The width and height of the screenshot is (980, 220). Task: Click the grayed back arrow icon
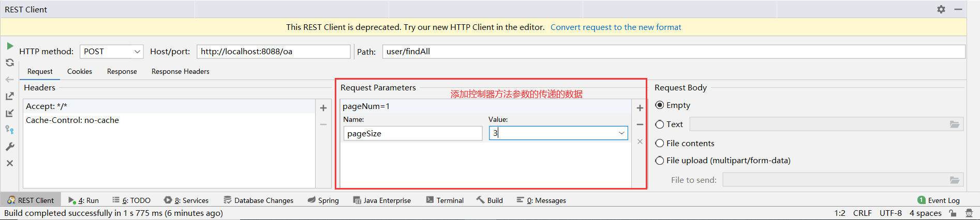pyautogui.click(x=10, y=80)
